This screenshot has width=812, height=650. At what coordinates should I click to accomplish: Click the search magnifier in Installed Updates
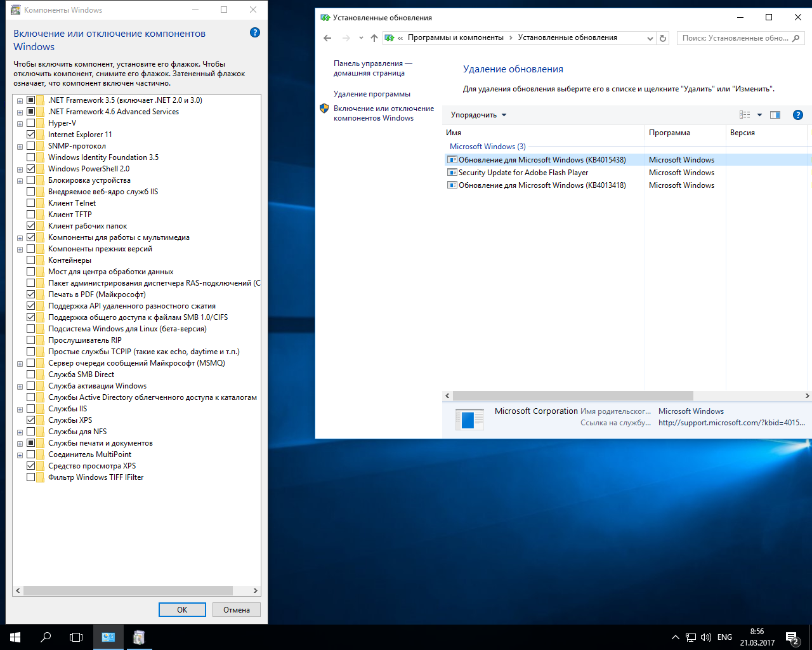coord(796,38)
